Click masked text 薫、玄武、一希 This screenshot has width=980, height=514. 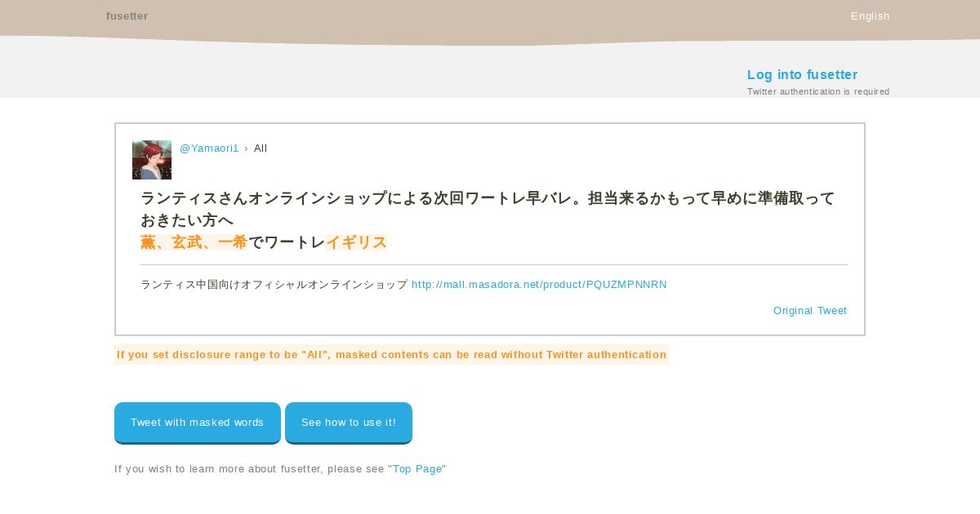pos(194,242)
